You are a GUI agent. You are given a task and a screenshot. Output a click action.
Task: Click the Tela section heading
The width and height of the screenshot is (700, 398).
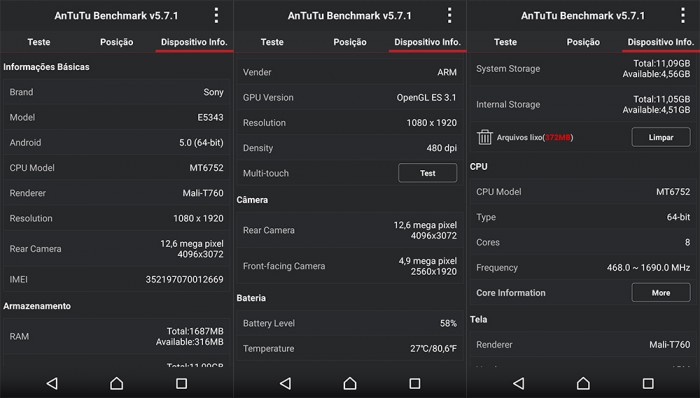coord(479,319)
